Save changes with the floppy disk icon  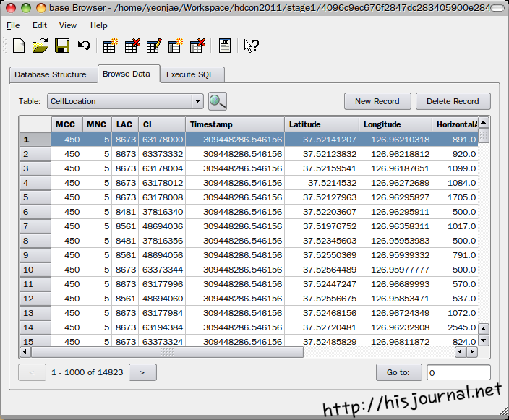62,46
